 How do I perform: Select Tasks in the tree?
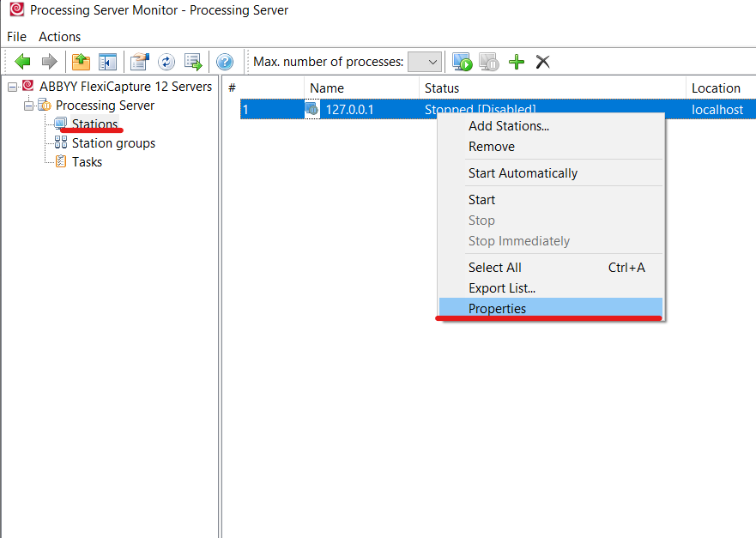pyautogui.click(x=87, y=162)
